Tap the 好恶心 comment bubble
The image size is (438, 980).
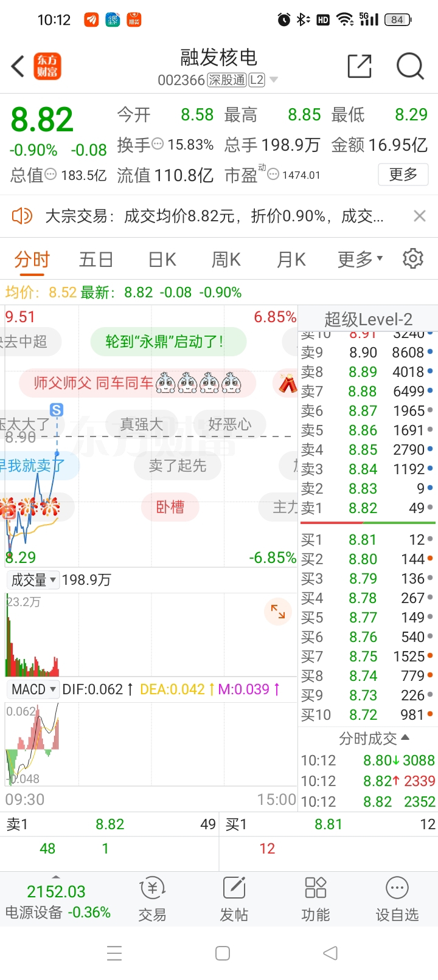click(229, 424)
